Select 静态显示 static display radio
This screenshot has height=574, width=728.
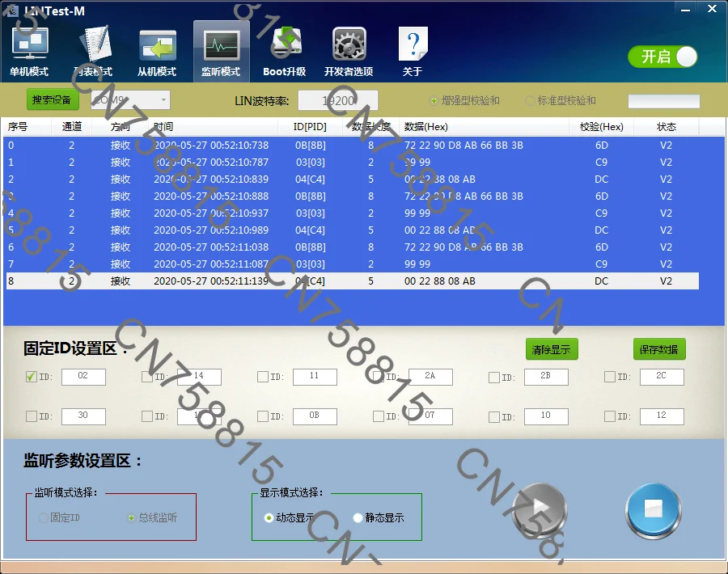point(358,517)
